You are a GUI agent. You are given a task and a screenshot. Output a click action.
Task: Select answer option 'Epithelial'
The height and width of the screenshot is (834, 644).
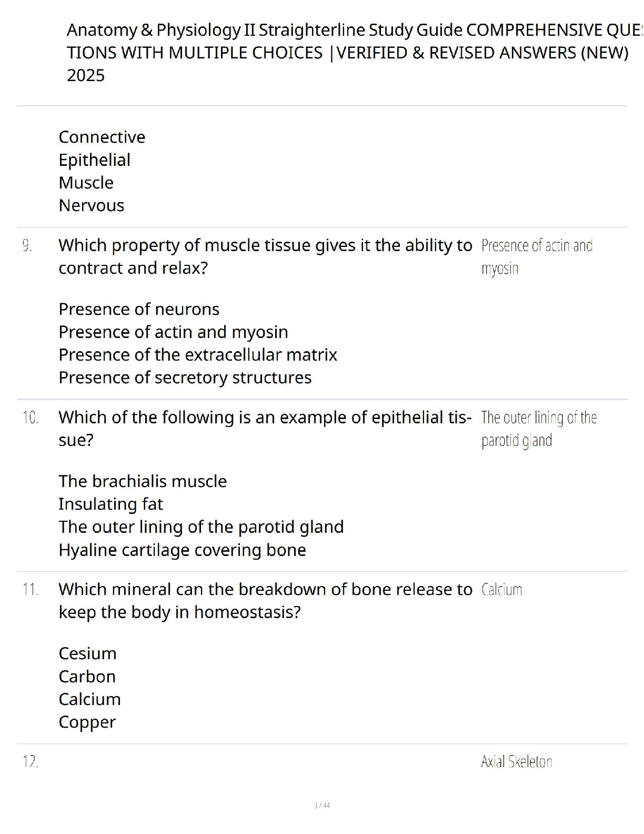[95, 160]
